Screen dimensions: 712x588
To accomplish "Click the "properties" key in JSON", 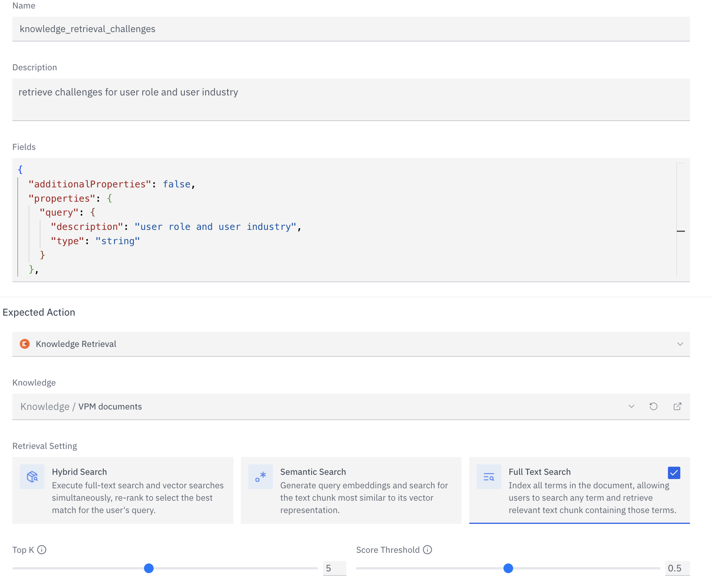I will 62,199.
